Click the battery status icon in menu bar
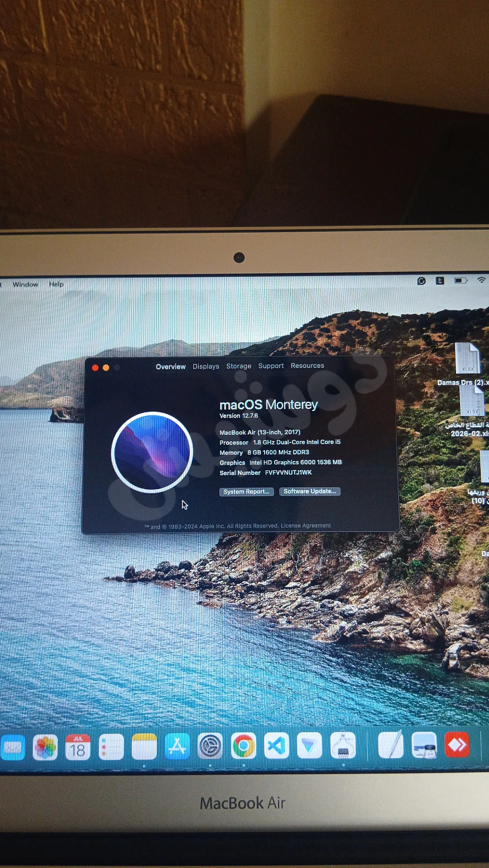The width and height of the screenshot is (489, 868). pyautogui.click(x=460, y=280)
